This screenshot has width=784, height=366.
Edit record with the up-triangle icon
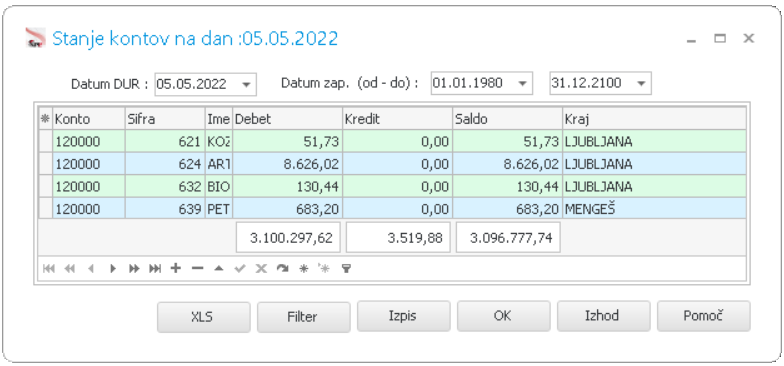[218, 268]
